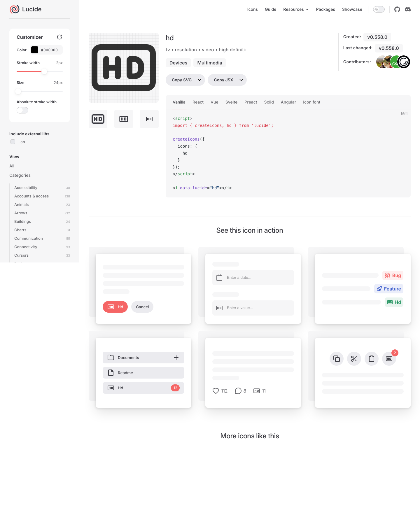Reset customizer with the refresh icon

tap(60, 37)
